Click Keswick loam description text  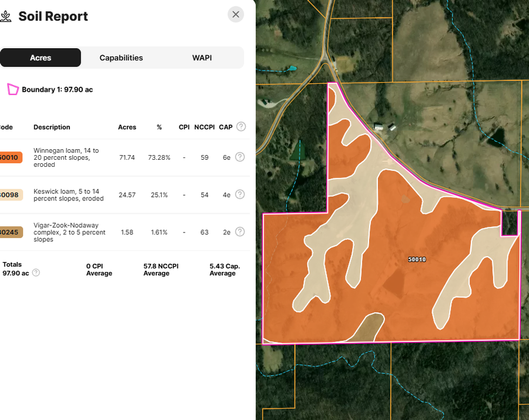coord(69,195)
